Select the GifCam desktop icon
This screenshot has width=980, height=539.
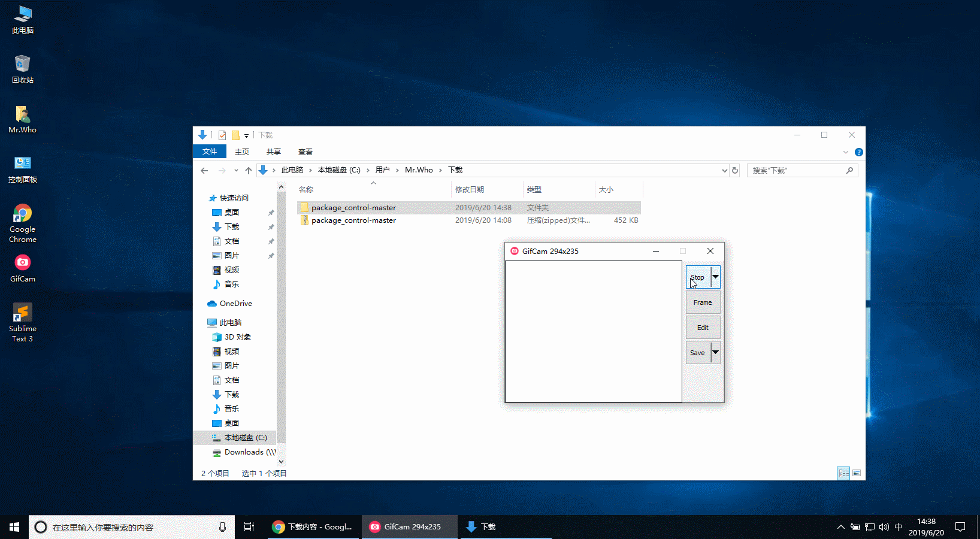point(23,268)
